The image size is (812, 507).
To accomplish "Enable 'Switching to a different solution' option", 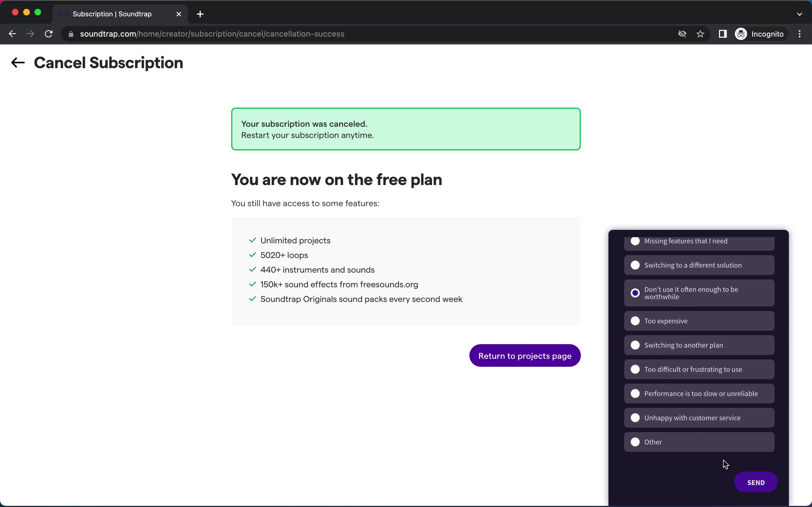I will coord(635,265).
